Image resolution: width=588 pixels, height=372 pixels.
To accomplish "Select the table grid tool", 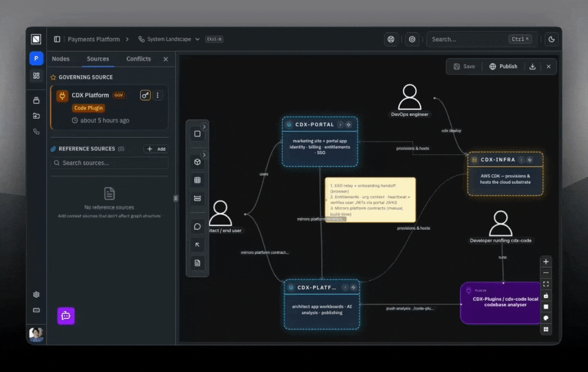I will pos(197,180).
